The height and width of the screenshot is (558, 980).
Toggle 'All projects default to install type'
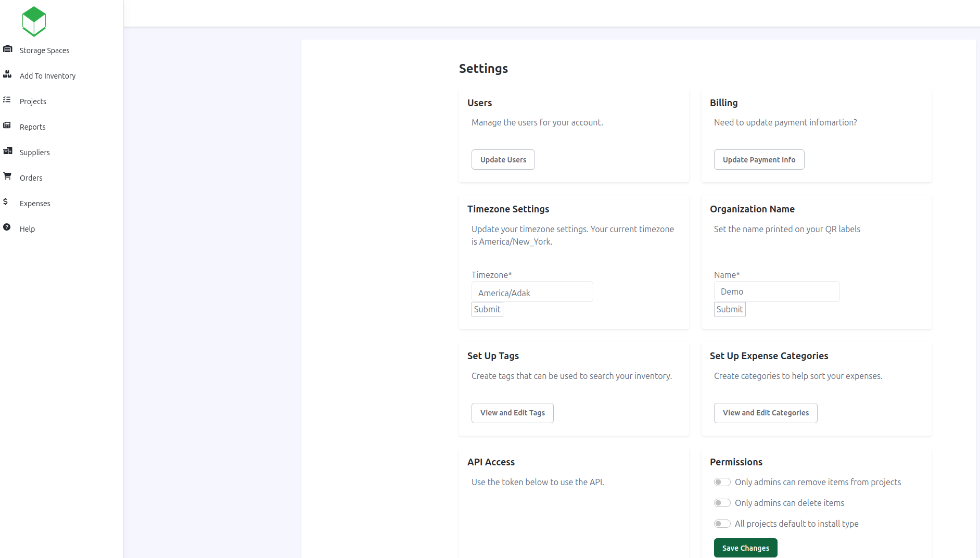(722, 524)
